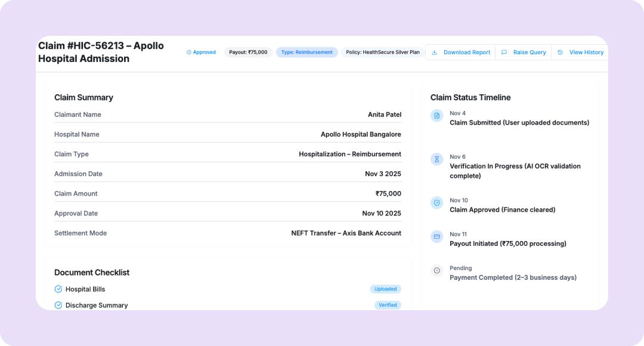Click the Raise Query chat bubble icon

point(504,52)
